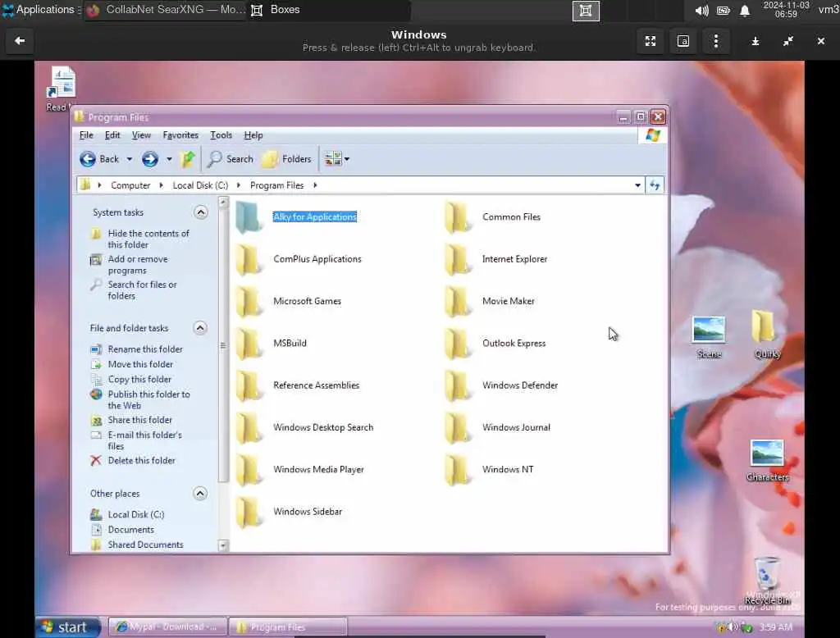Click Search for files or folders link
Image resolution: width=840 pixels, height=638 pixels.
[142, 289]
